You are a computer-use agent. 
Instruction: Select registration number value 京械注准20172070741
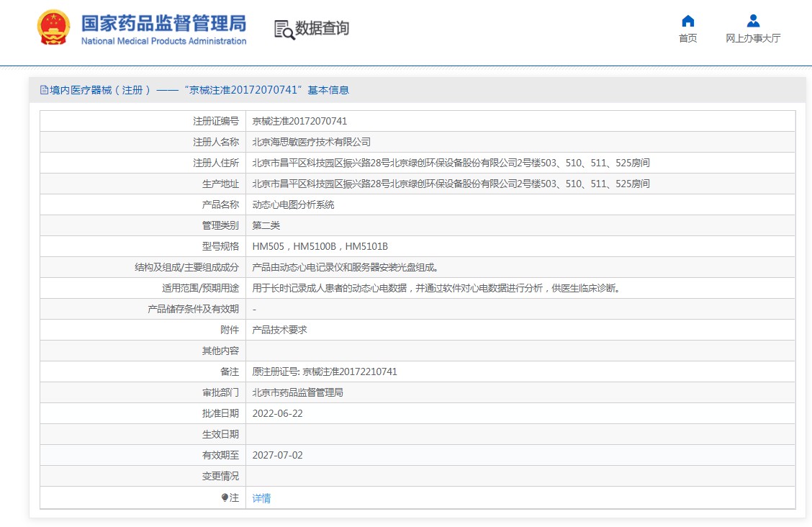299,121
